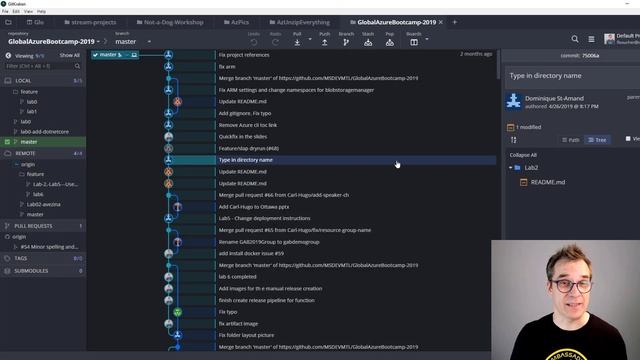Pull changes with the Pull icon

coord(297,42)
